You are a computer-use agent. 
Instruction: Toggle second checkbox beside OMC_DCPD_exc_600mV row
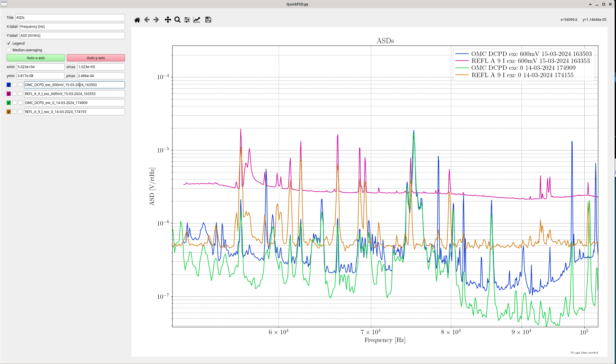(15, 85)
